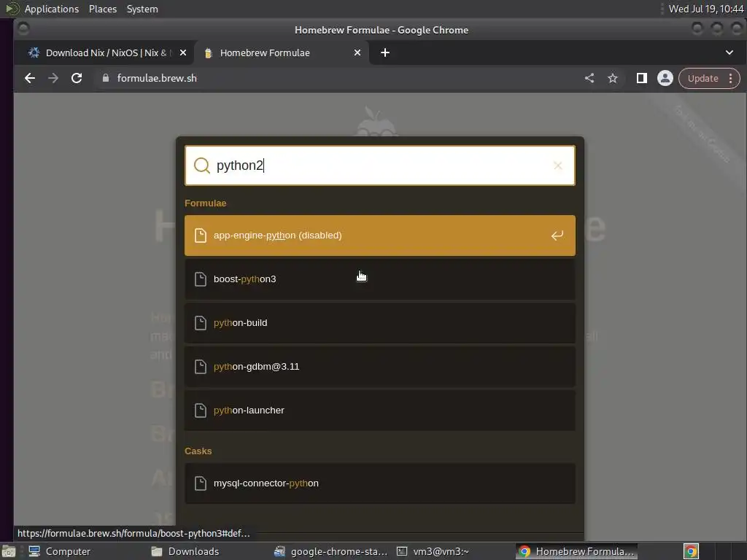Image resolution: width=747 pixels, height=560 pixels.
Task: Switch to the vm3@vm3:~ terminal
Action: coord(433,551)
